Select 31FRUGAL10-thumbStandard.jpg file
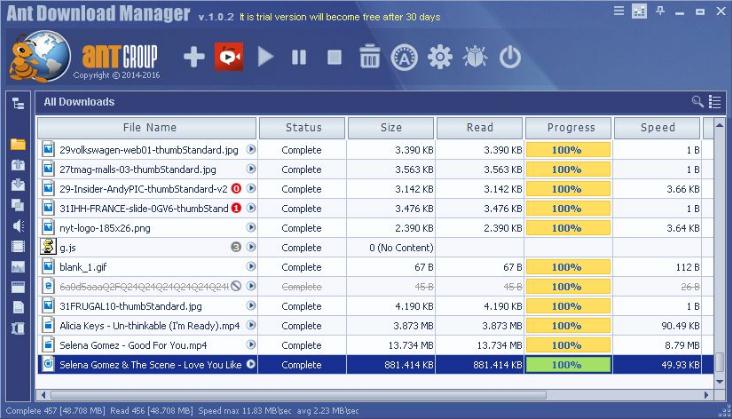The height and width of the screenshot is (419, 732). point(130,306)
